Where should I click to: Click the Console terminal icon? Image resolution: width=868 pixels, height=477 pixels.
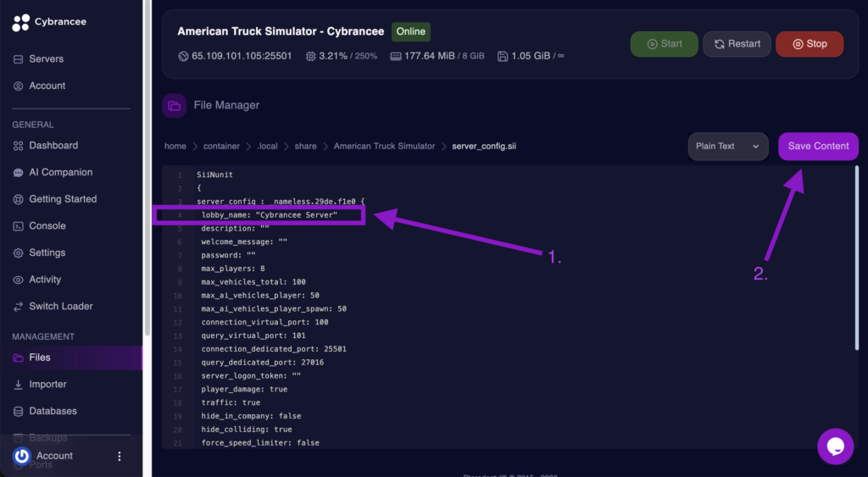(19, 226)
